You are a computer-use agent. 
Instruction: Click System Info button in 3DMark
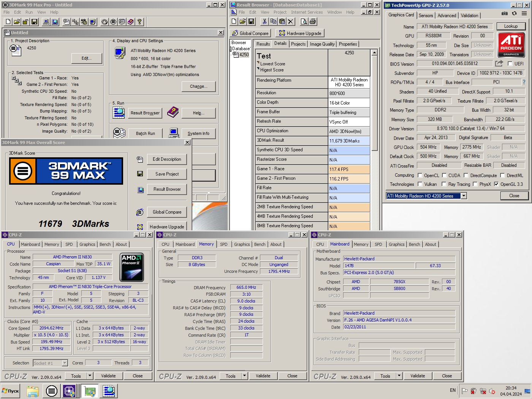[x=198, y=133]
